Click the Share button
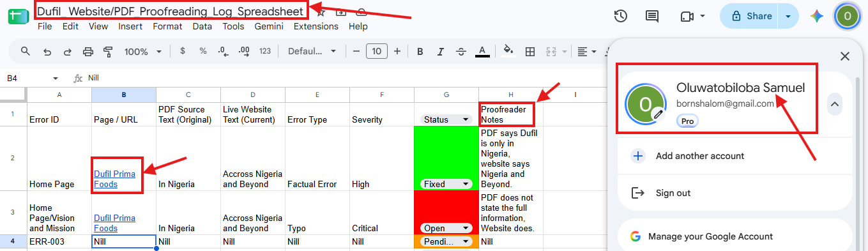Screen dimensions: 868x251 click(x=750, y=16)
